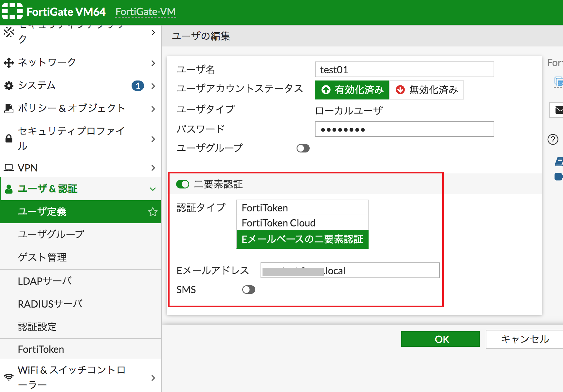
Task: Click the System gear icon
Action: tap(9, 86)
